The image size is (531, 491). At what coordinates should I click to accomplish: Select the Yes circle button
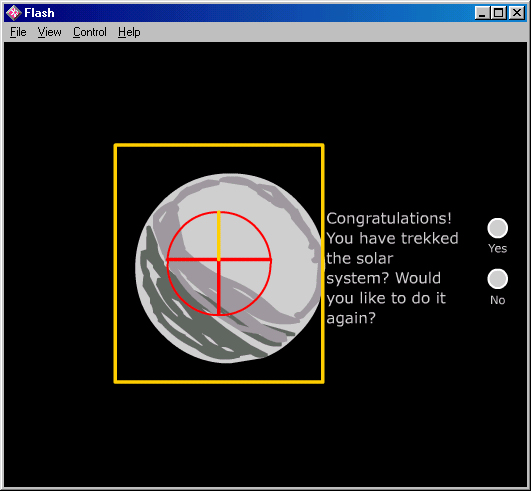497,228
